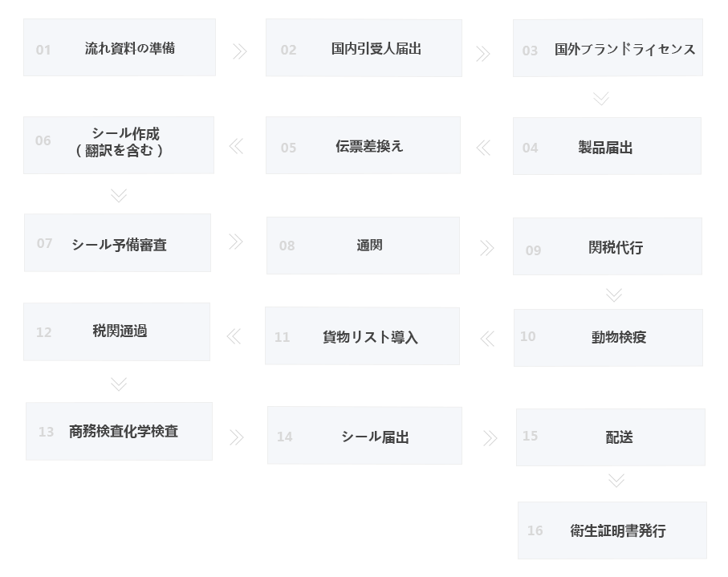Open step 03 国外ブランドライセンス
The image size is (728, 577).
[608, 48]
